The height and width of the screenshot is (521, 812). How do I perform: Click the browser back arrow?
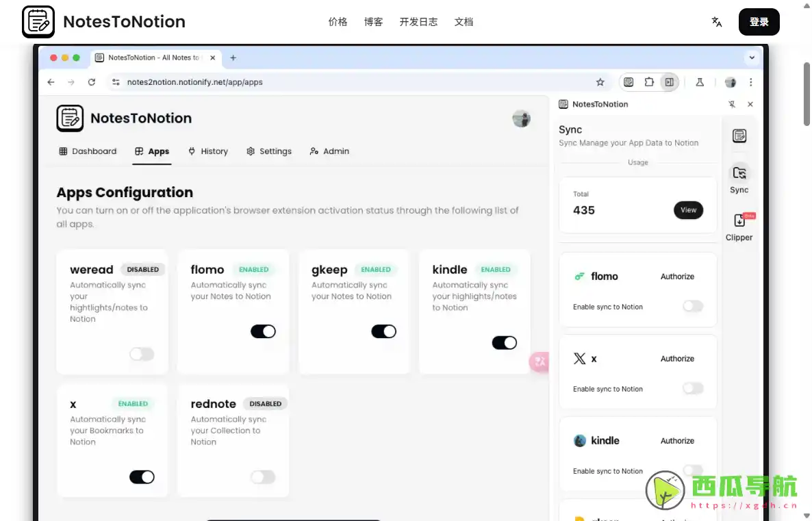pos(51,82)
